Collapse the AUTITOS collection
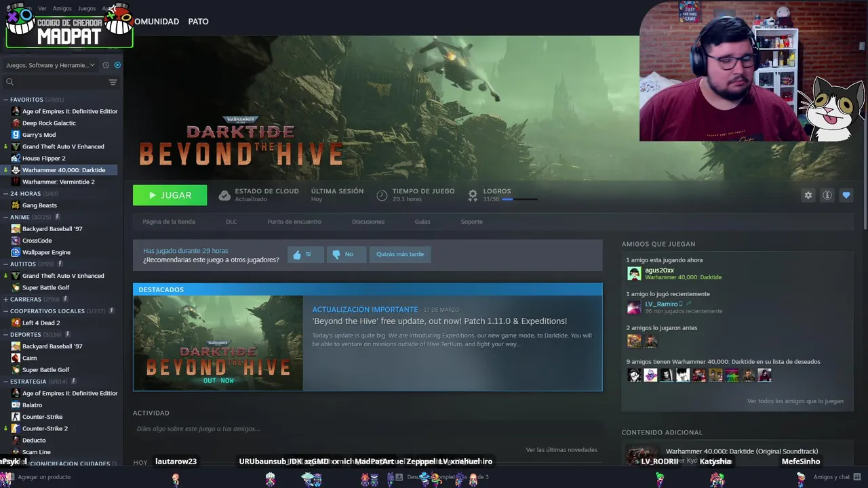This screenshot has height=488, width=868. pos(6,264)
